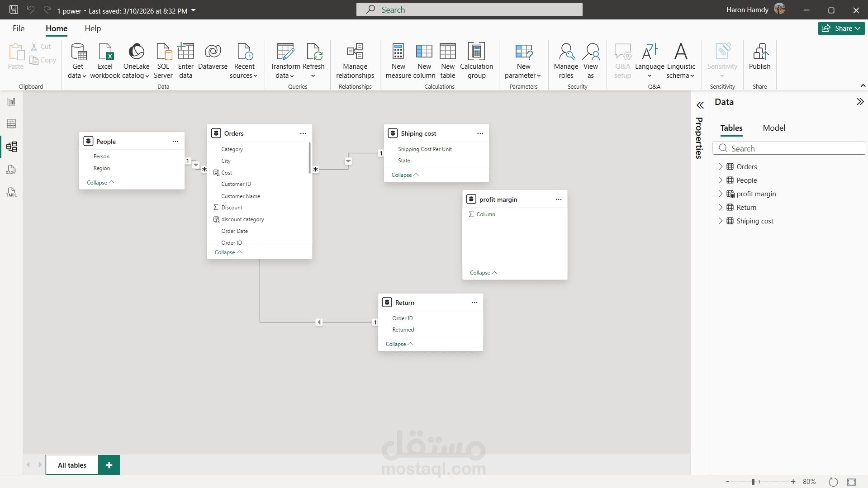Open Linguistic schema options
This screenshot has width=868, height=488.
681,61
